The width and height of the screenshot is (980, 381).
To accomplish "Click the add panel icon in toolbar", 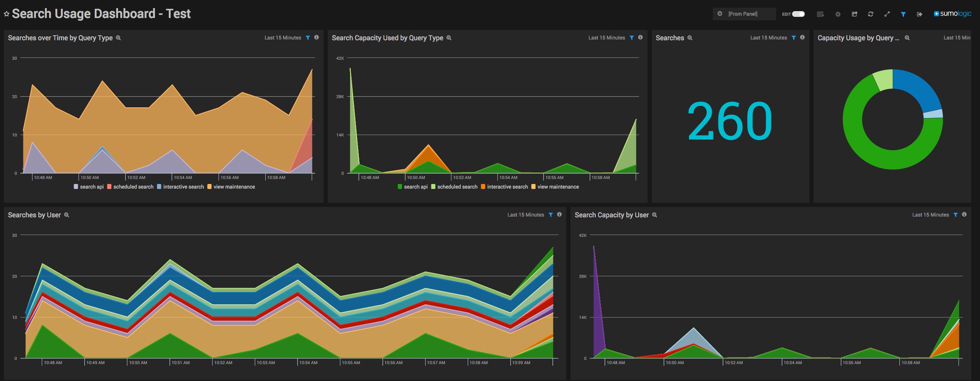I will tap(820, 14).
